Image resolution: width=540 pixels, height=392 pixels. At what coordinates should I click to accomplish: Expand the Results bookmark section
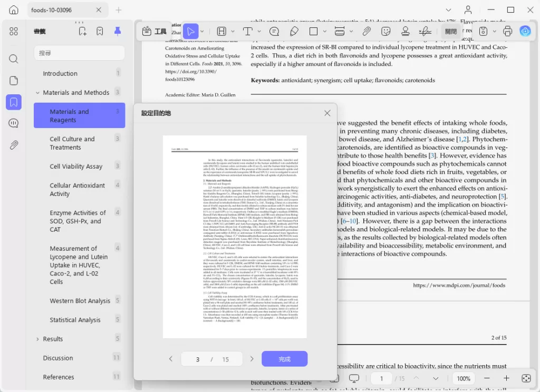37,339
